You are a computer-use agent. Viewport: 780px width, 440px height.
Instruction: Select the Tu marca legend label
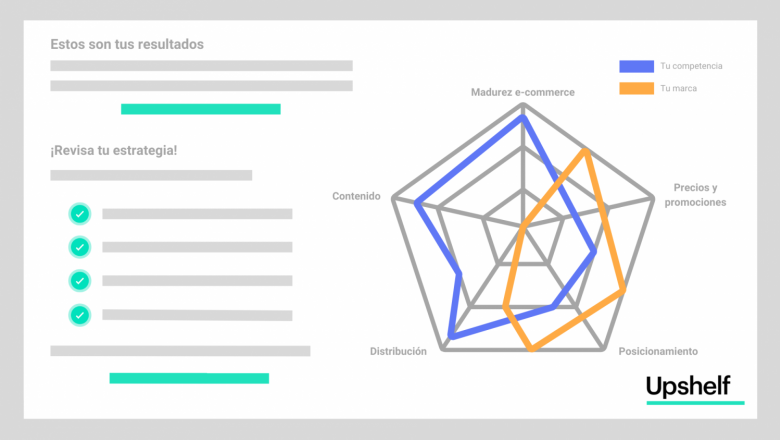[x=678, y=88]
